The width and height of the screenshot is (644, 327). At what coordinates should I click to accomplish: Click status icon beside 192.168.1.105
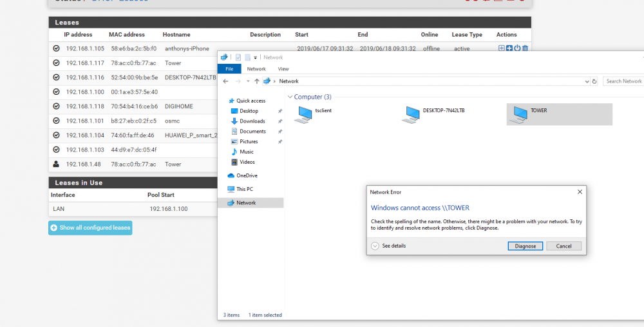pos(56,48)
